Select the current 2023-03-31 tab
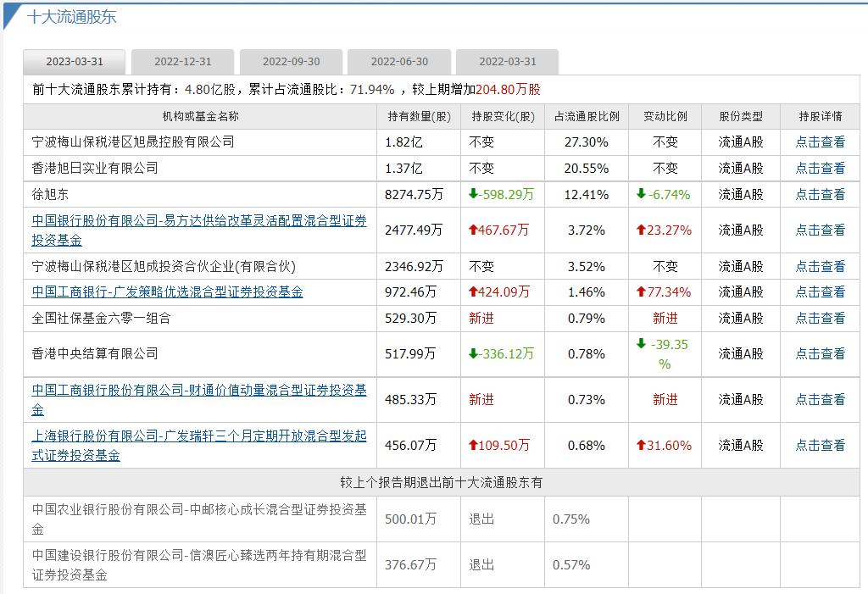868x594 pixels. pos(75,61)
